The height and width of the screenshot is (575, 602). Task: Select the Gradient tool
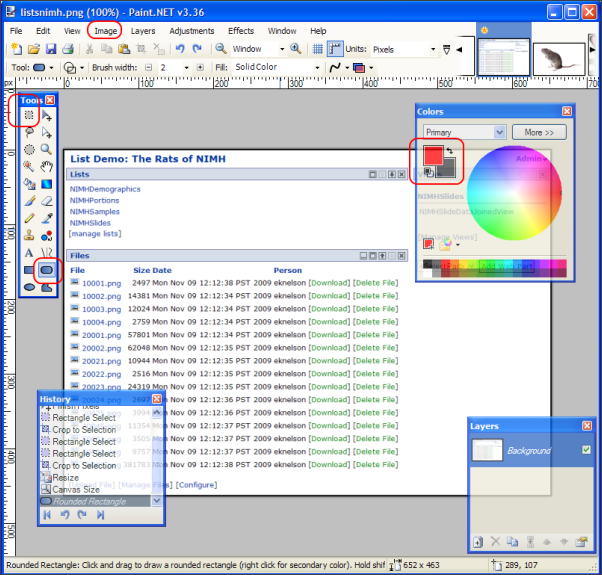[x=46, y=184]
